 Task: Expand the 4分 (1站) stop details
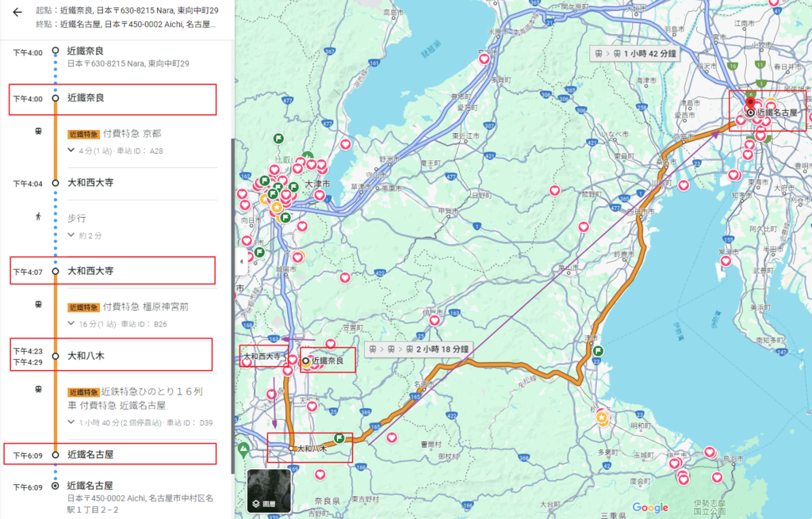(x=71, y=150)
